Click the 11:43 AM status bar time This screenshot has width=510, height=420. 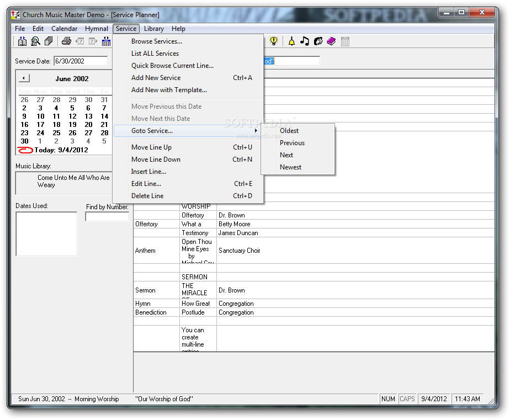point(467,399)
